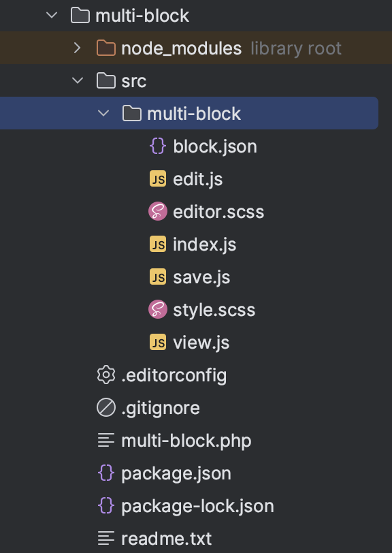Select the src folder label
The width and height of the screenshot is (392, 553).
[x=133, y=82]
